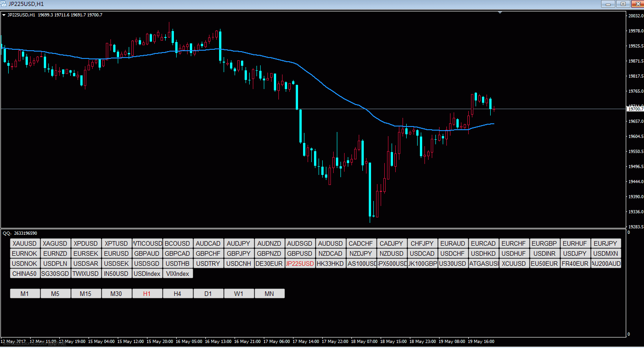
Task: Select the CADCHF button
Action: pos(361,243)
